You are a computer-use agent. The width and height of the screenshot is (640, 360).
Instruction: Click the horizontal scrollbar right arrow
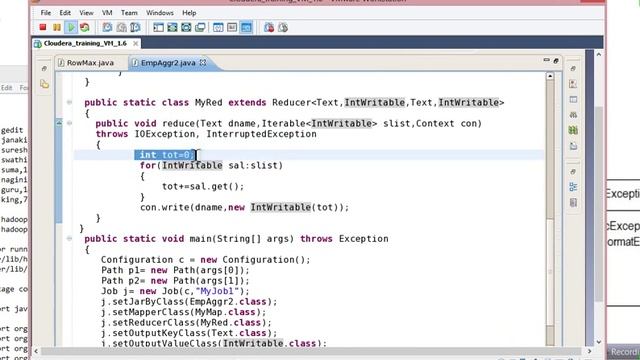click(589, 351)
